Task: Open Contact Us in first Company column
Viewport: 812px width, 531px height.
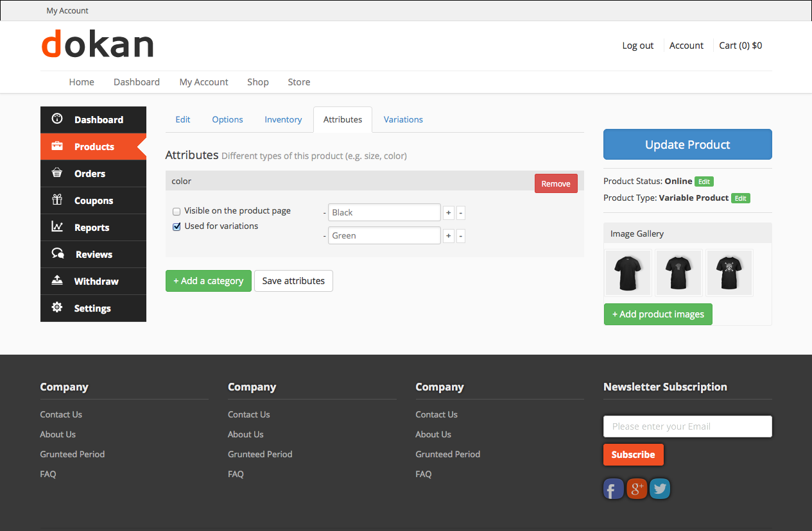Action: (61, 414)
